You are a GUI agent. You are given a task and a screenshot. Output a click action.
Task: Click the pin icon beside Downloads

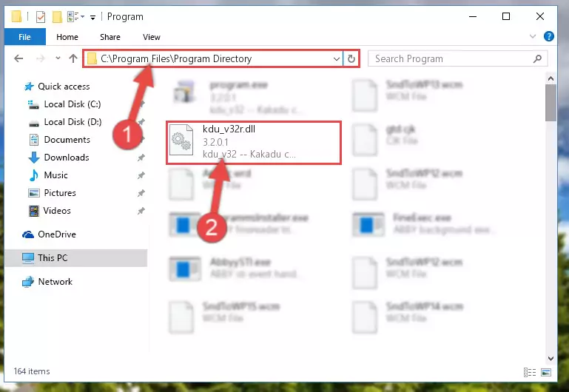tap(141, 158)
